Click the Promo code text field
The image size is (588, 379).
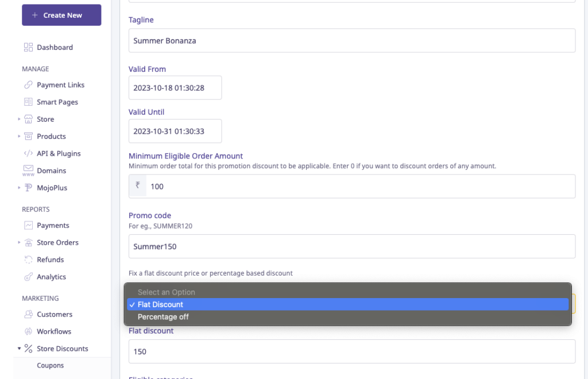[351, 246]
